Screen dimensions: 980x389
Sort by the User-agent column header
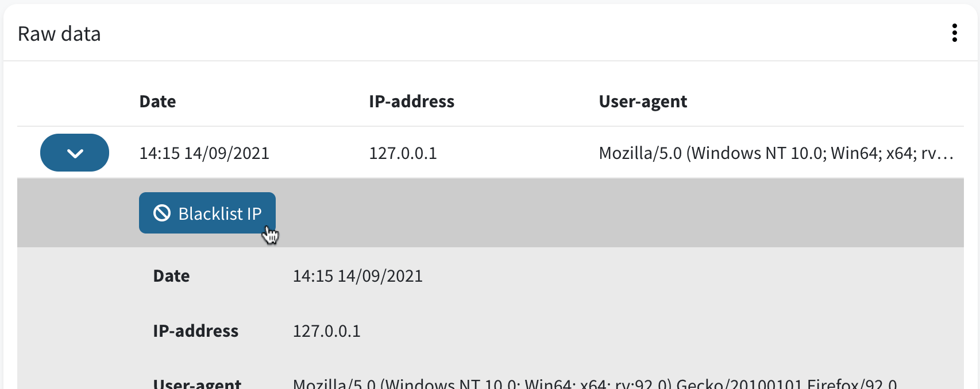point(643,102)
